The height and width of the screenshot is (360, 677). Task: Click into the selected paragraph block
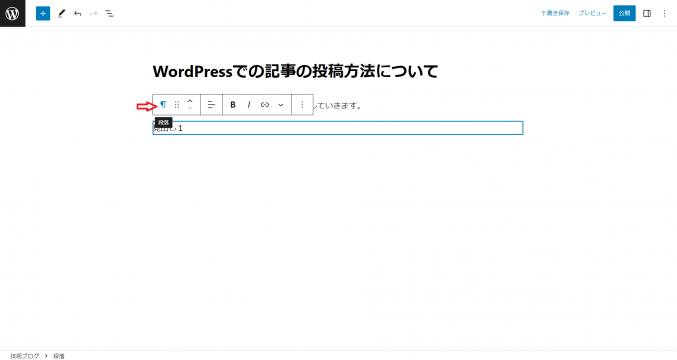[x=338, y=128]
